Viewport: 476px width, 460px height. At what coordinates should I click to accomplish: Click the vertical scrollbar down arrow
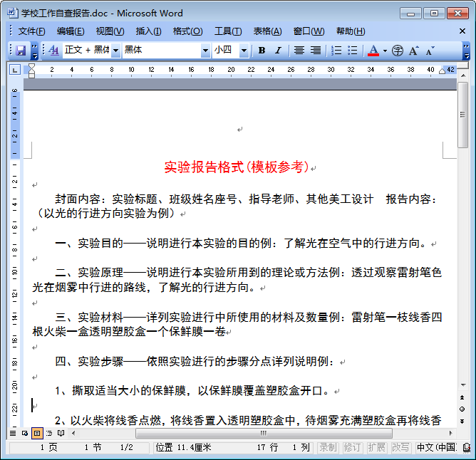pos(463,385)
